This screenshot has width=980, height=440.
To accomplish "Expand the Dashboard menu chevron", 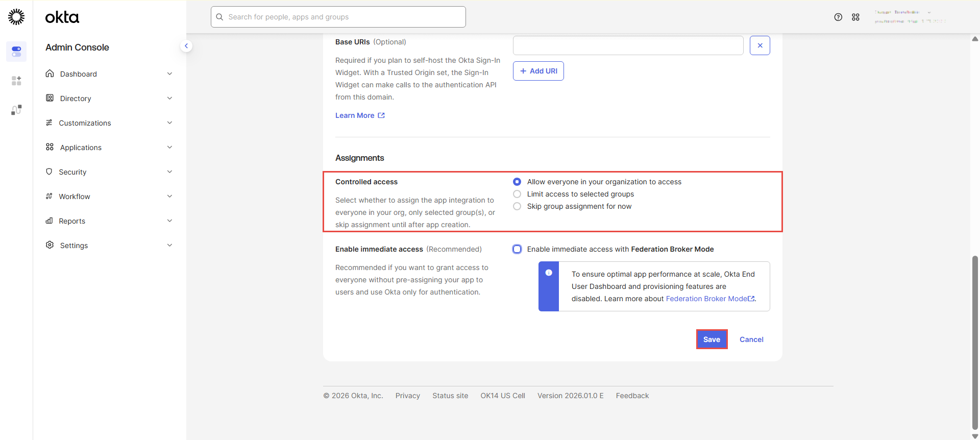I will [169, 74].
